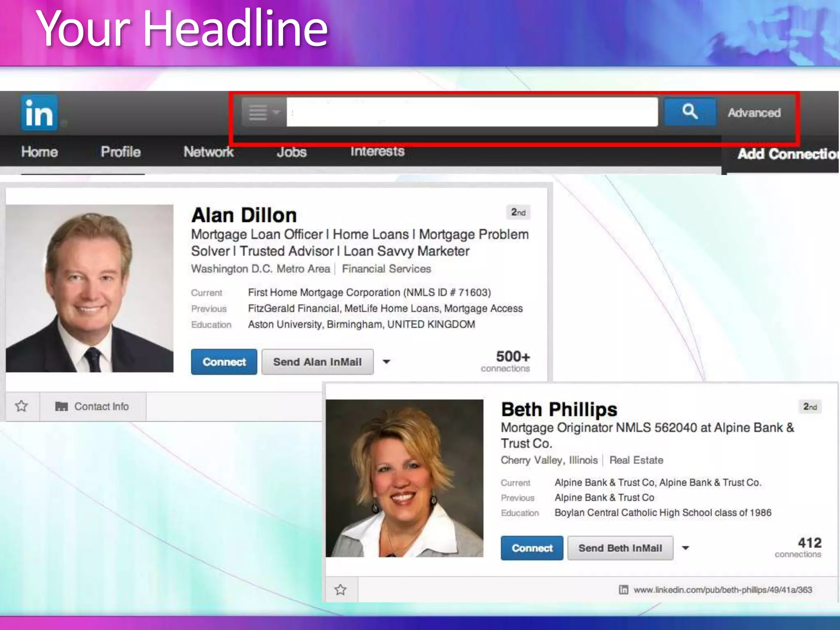The width and height of the screenshot is (840, 630).
Task: Click the blue magnifier search button
Action: (690, 112)
